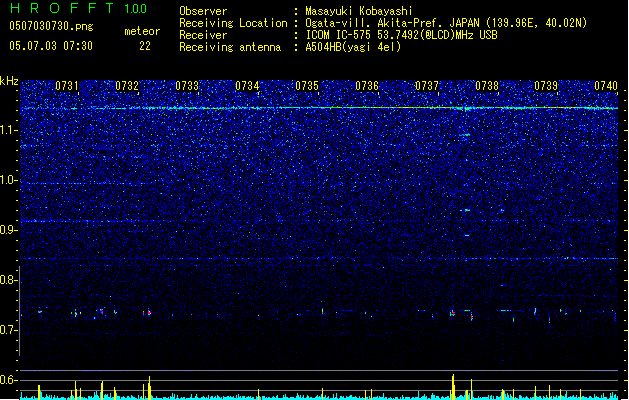Select the antenna A504HB(yagi 4el) text
This screenshot has height=400, width=629.
(x=353, y=47)
